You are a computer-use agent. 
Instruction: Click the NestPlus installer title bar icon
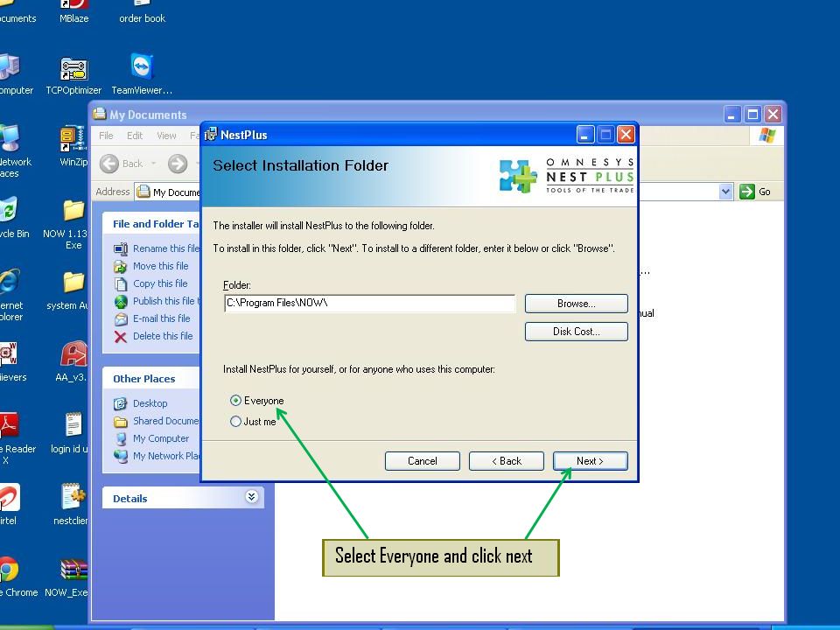pyautogui.click(x=211, y=135)
